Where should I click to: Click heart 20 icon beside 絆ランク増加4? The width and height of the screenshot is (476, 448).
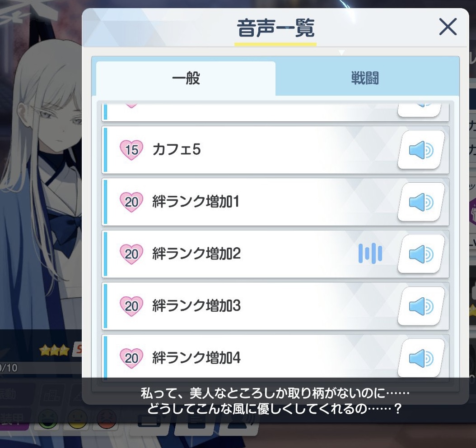click(x=131, y=358)
